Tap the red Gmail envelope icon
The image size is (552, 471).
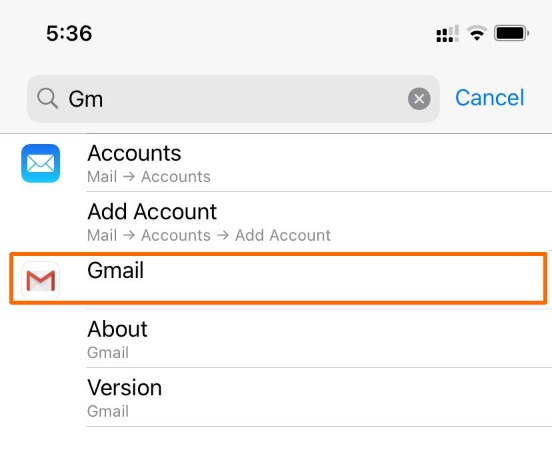[40, 280]
